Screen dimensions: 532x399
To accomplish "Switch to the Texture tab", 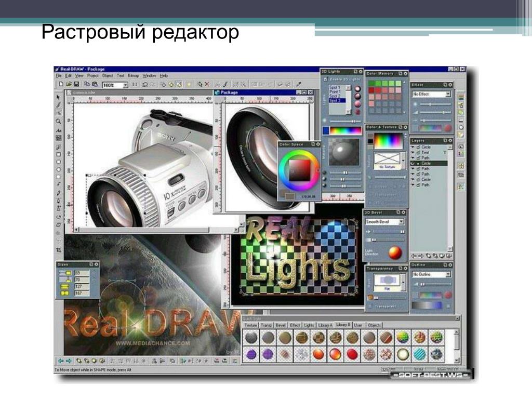I will (251, 325).
